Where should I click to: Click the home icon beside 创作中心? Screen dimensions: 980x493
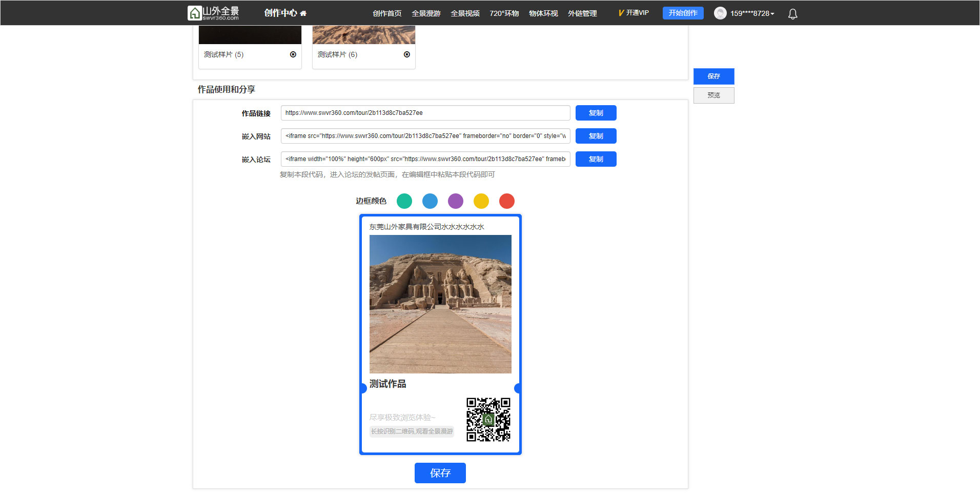coord(303,13)
